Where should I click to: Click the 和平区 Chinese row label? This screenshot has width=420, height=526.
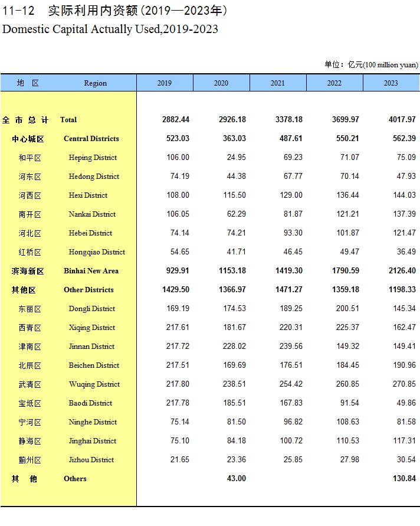30,158
